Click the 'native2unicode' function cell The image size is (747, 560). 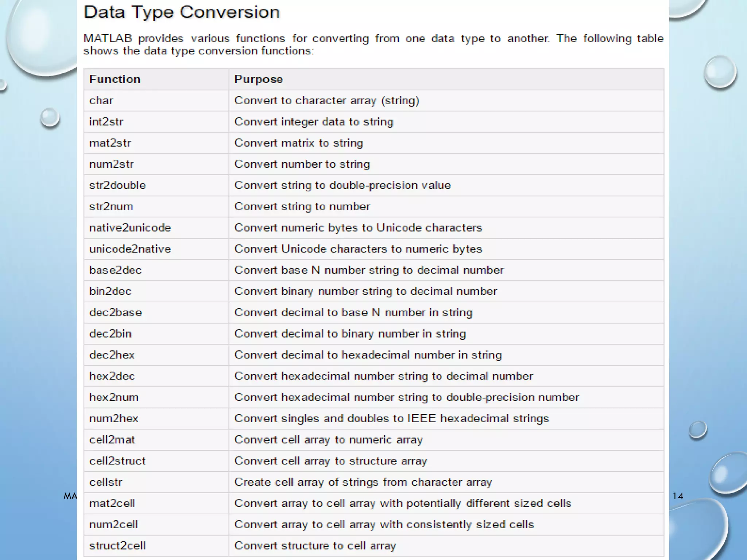pos(130,227)
